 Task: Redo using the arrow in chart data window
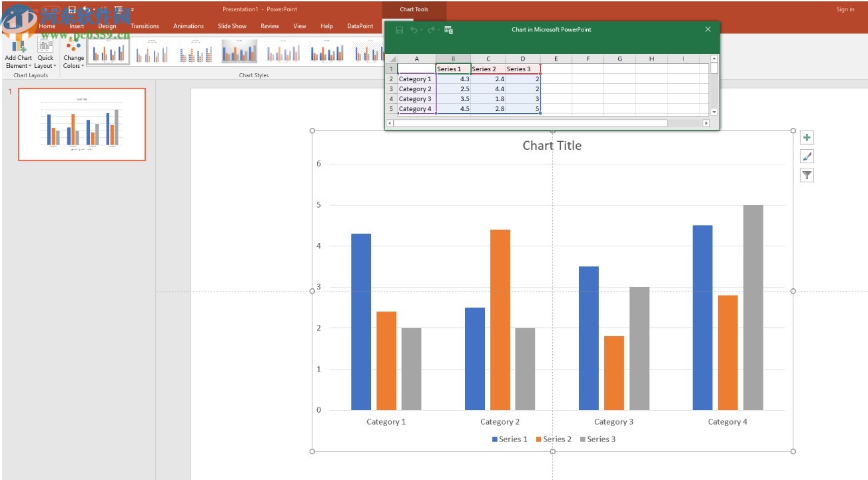click(x=430, y=30)
